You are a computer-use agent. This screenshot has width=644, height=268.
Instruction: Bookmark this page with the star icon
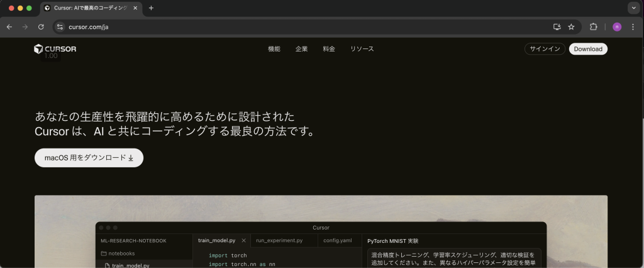pos(571,27)
